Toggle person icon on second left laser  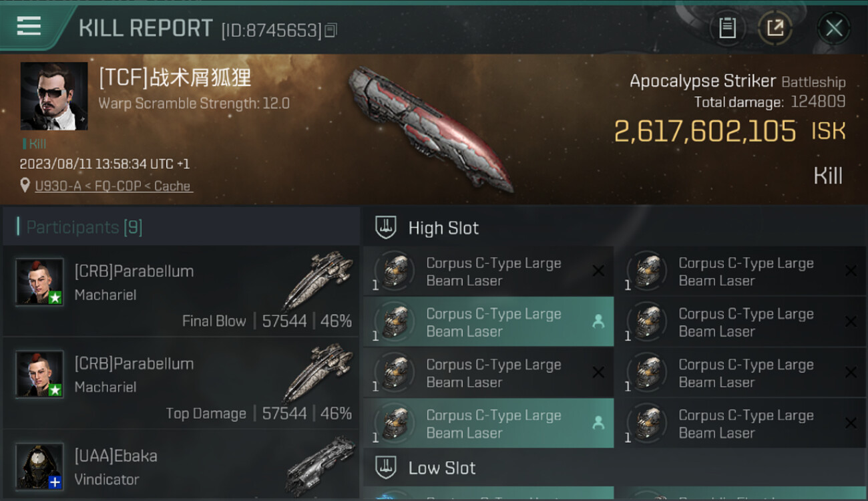[x=598, y=322]
